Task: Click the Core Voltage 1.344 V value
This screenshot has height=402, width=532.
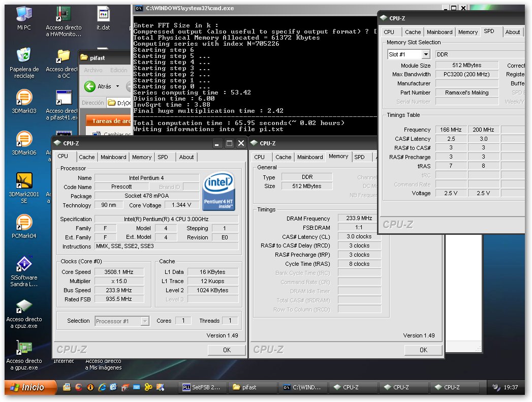Action: tap(181, 205)
